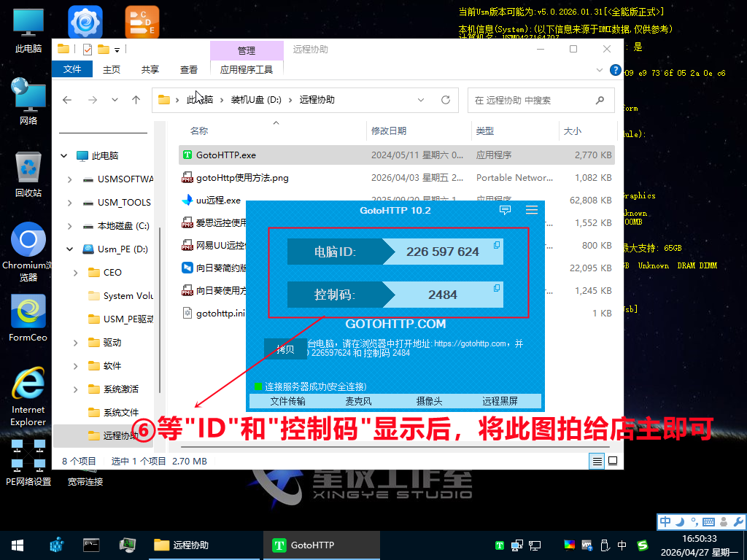Open the 查看 ribbon tab

[x=189, y=70]
